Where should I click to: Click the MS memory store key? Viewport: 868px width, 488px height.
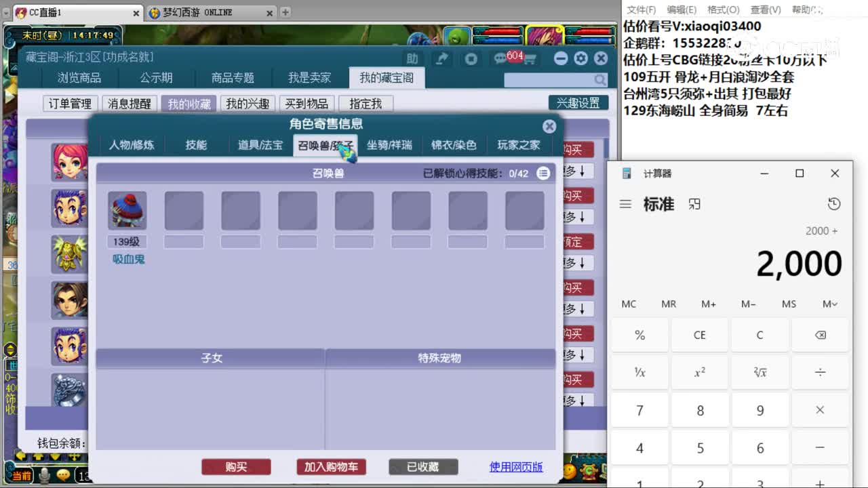pyautogui.click(x=789, y=304)
